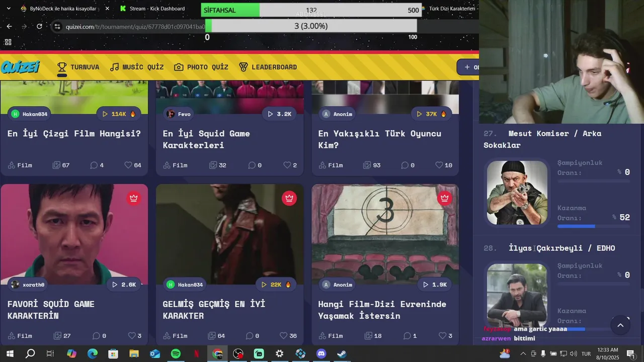Viewport: 644px width, 362px height.
Task: Open Netflix from the taskbar
Action: click(196, 353)
